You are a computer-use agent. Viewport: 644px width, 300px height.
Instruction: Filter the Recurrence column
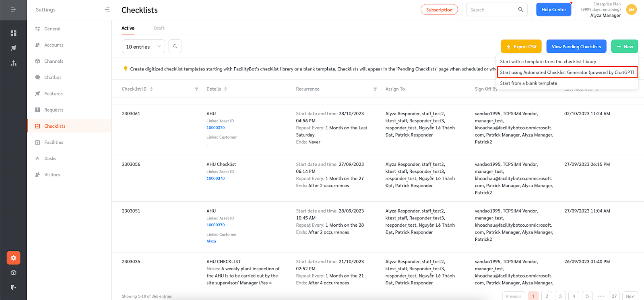pyautogui.click(x=375, y=89)
